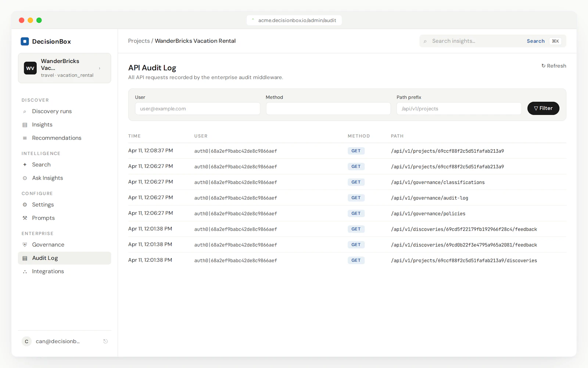
Task: Focus the Search insights input field
Action: [476, 41]
